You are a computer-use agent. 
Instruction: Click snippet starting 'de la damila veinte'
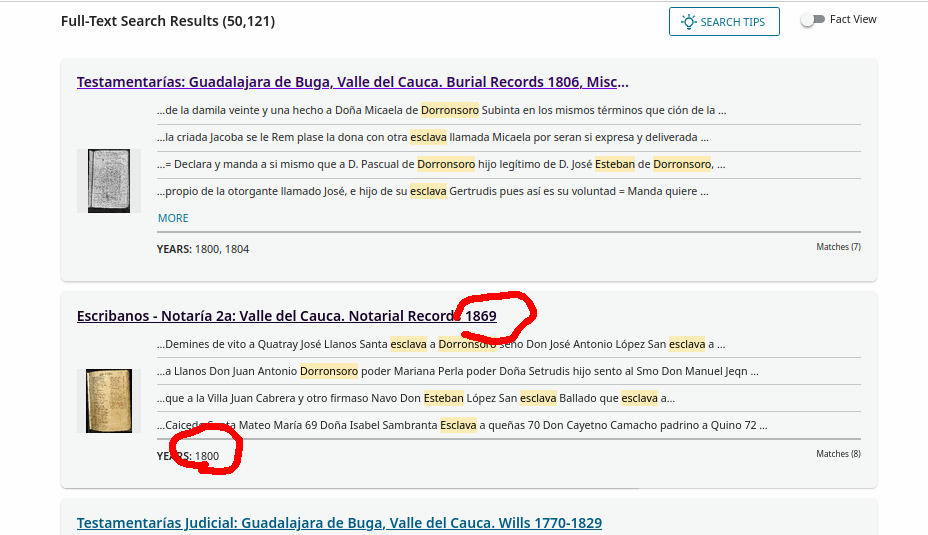pos(442,110)
